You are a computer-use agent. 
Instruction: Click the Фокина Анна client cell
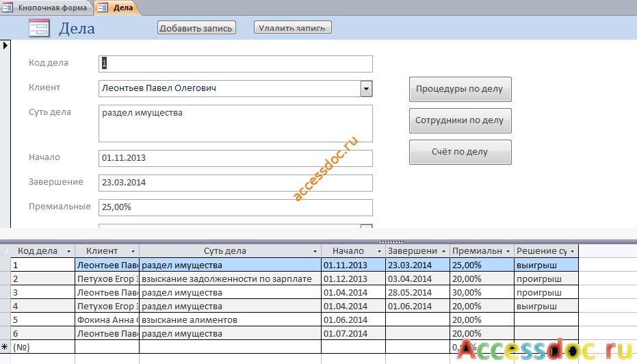(107, 320)
